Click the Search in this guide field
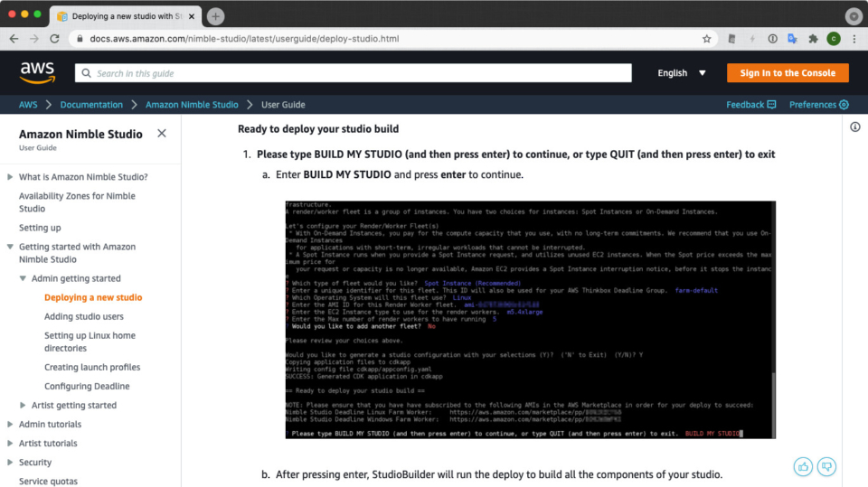This screenshot has height=487, width=868. point(354,73)
